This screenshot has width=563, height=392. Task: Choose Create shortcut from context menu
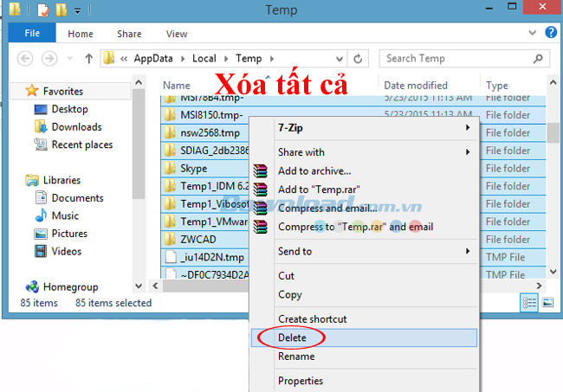pyautogui.click(x=313, y=318)
